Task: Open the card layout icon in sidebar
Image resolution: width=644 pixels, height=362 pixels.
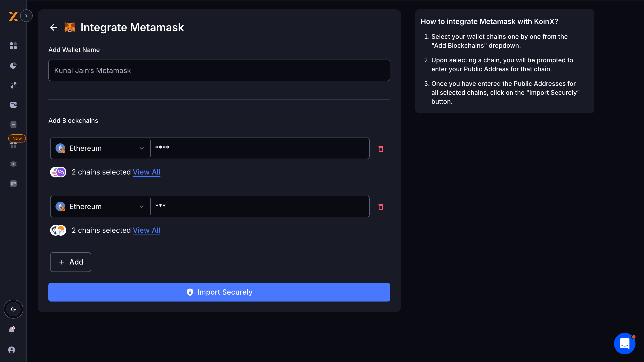Action: click(x=13, y=184)
